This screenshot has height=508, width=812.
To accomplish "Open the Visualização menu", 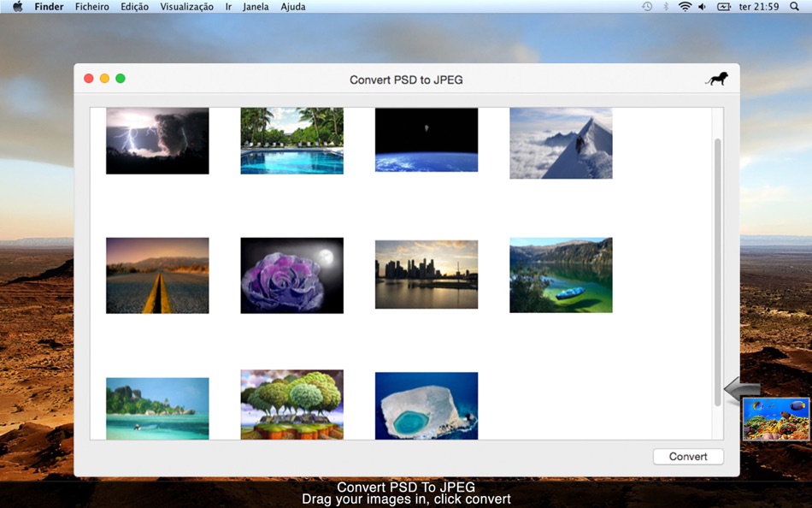I will (x=187, y=7).
